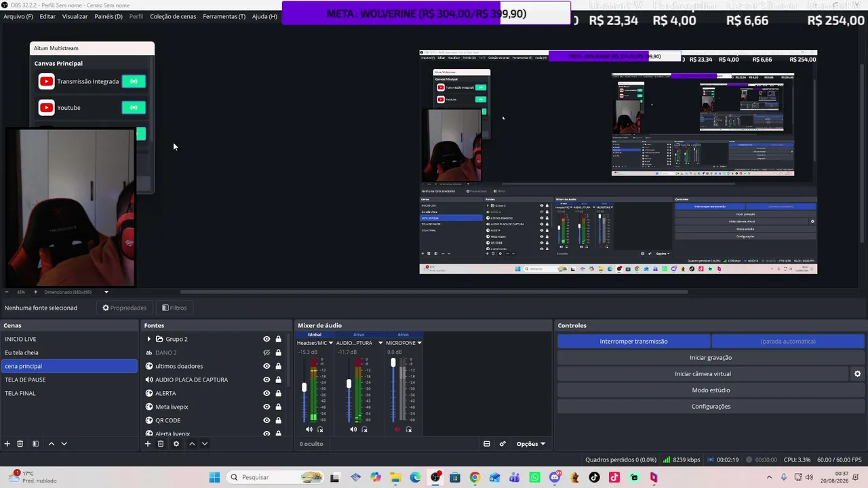Screen dimensions: 868x488
Task: Open the Coleção de cenas menu
Action: pyautogui.click(x=173, y=16)
